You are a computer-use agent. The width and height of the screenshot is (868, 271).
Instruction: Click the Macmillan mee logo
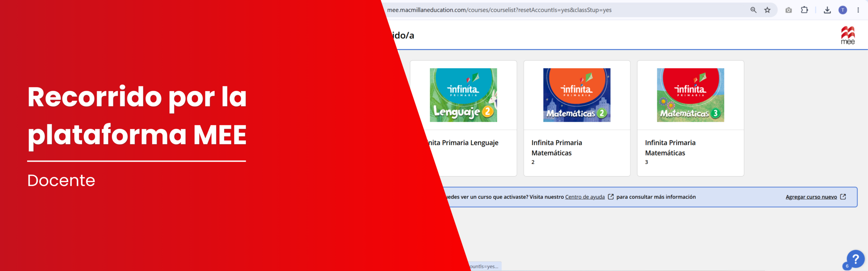tap(848, 35)
